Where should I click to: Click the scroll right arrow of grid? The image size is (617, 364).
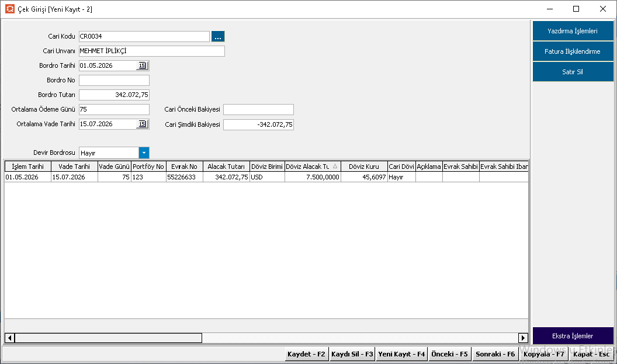(523, 338)
